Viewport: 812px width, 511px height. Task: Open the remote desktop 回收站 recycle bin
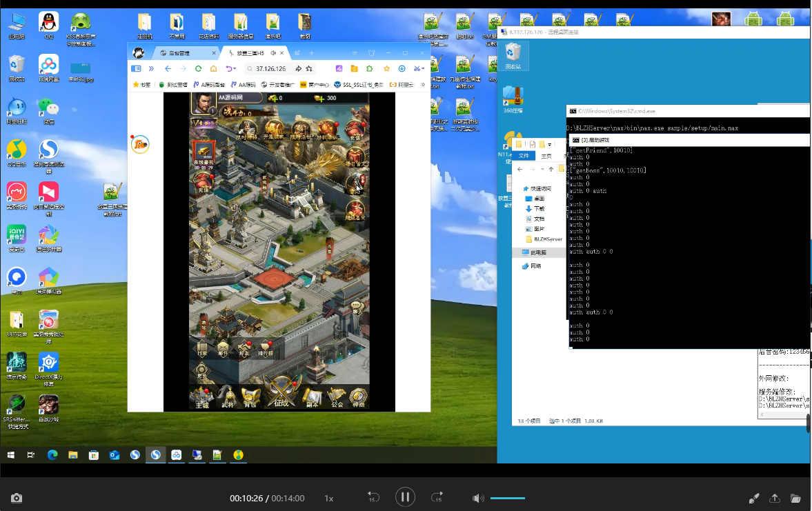(x=513, y=56)
